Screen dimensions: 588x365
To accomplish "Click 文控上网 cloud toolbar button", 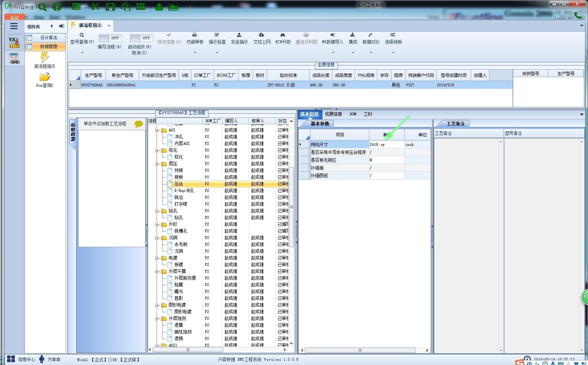I will 262,39.
